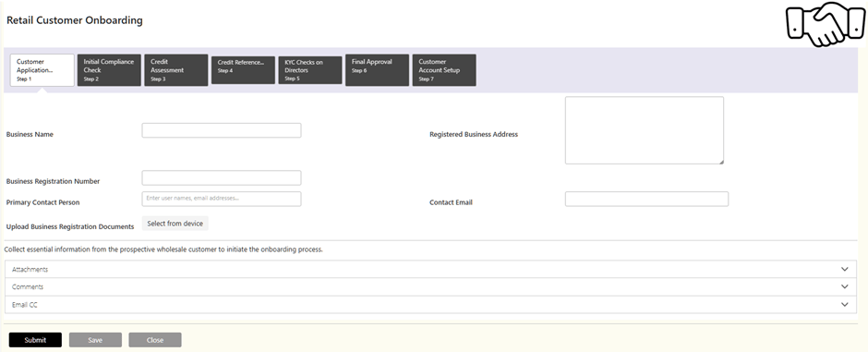Focus the Registered Business Address text area
Screen dimensions: 868x352
(645, 130)
